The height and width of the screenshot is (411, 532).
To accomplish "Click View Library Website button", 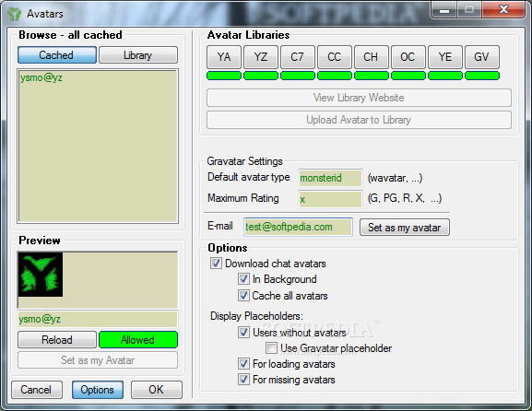I will click(x=359, y=98).
